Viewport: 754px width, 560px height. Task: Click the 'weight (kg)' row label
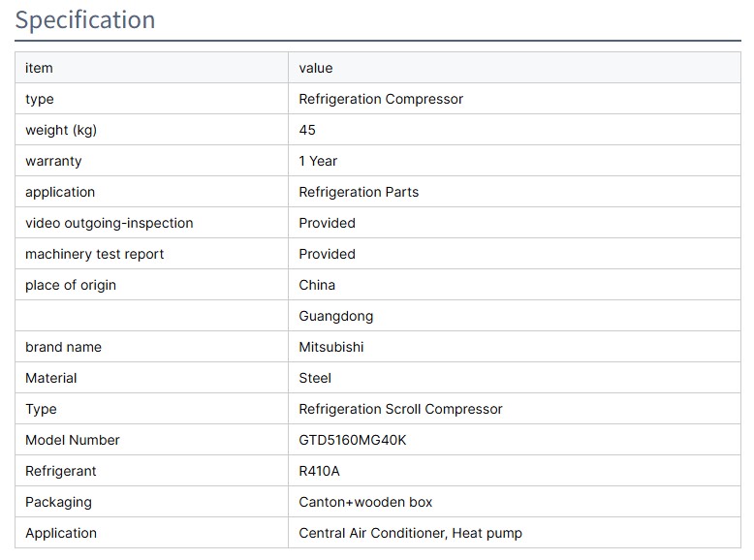coord(61,130)
